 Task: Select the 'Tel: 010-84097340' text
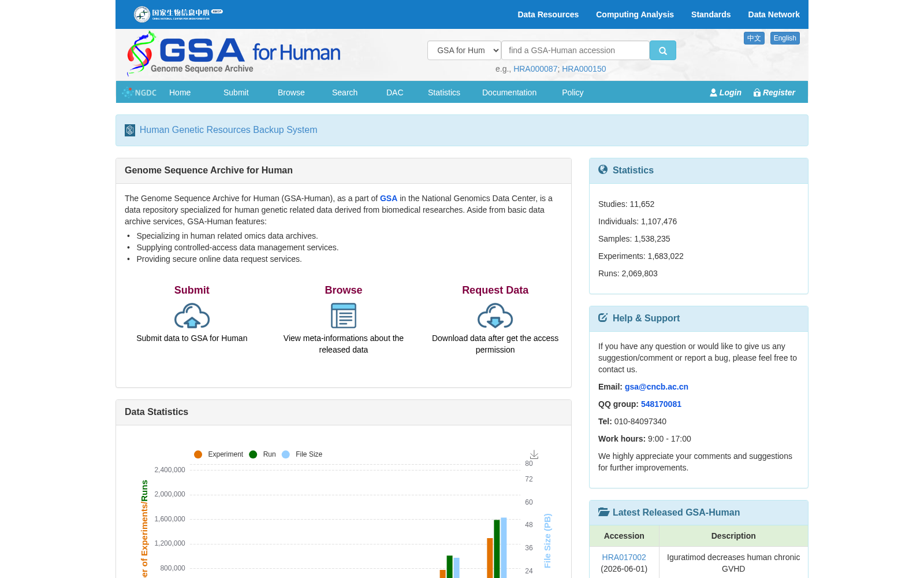point(632,421)
